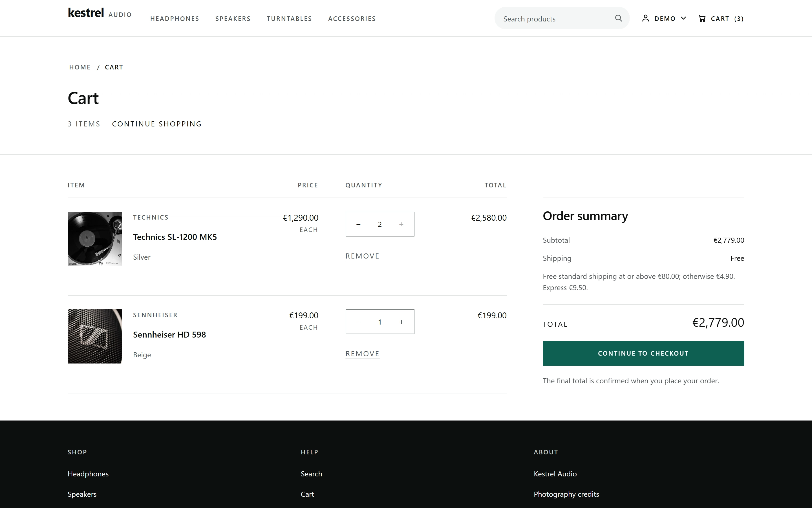Open Sennheiser HD 598 product title
Screen dimensions: 812x508
click(169, 335)
